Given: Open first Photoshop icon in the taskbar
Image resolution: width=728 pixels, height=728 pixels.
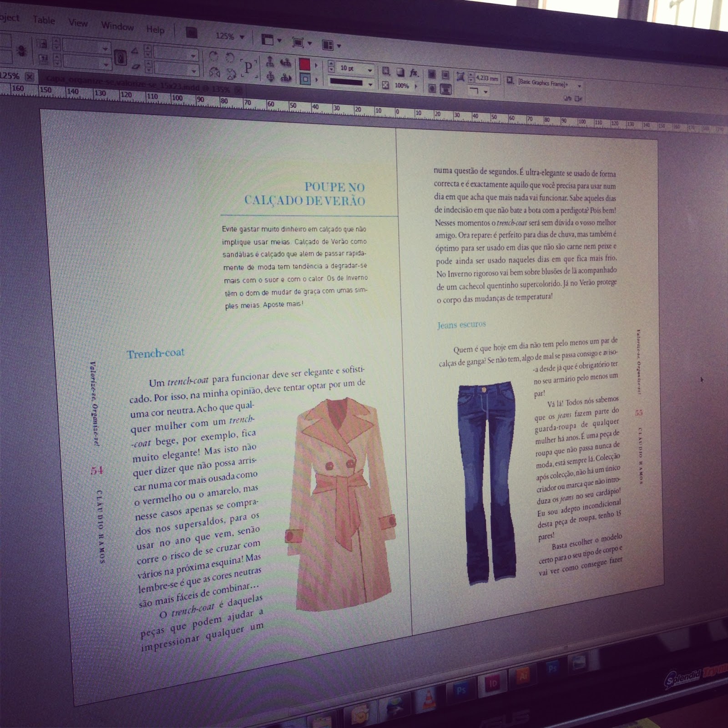Looking at the screenshot, I should (461, 690).
